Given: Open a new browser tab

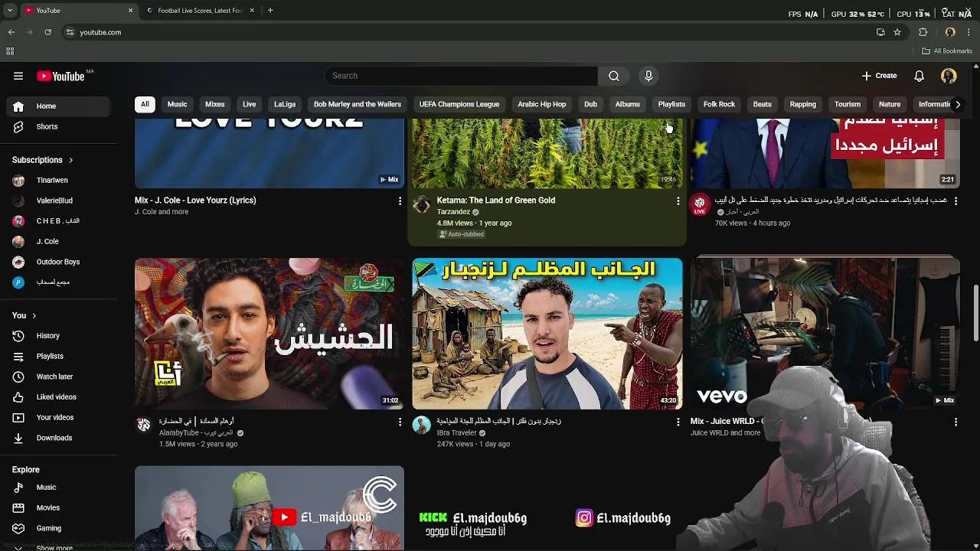Looking at the screenshot, I should (x=270, y=11).
